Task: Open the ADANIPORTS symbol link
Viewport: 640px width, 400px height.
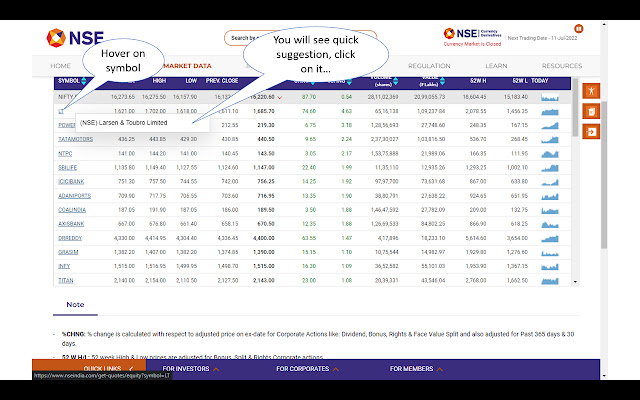Action: [x=74, y=196]
